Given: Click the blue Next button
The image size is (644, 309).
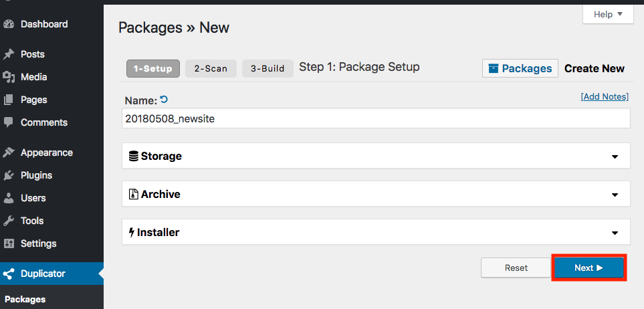Looking at the screenshot, I should click(589, 268).
